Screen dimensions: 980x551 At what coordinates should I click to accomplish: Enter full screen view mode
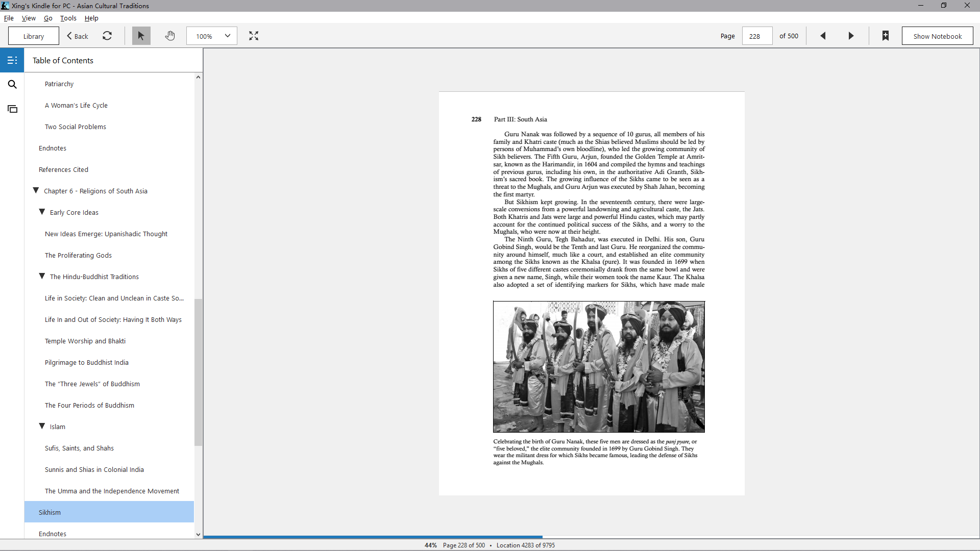click(254, 36)
